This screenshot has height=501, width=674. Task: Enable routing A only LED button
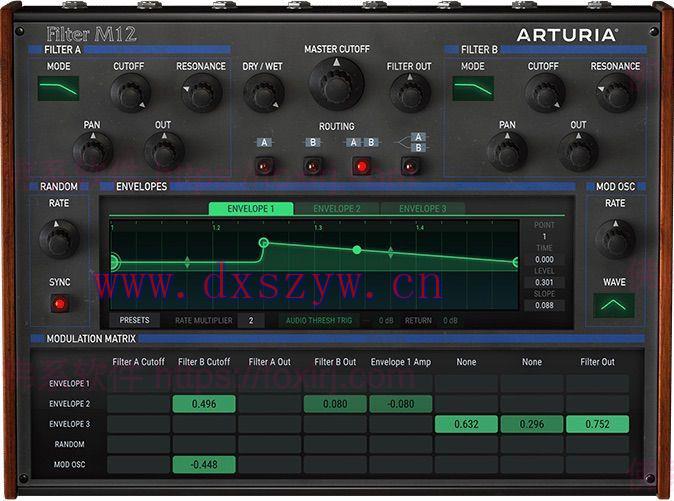(x=264, y=166)
